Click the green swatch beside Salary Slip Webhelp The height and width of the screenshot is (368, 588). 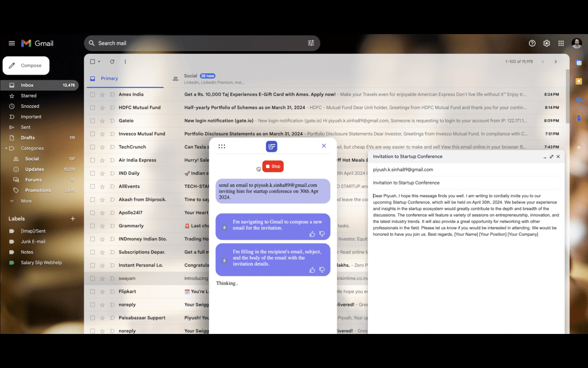coord(12,262)
